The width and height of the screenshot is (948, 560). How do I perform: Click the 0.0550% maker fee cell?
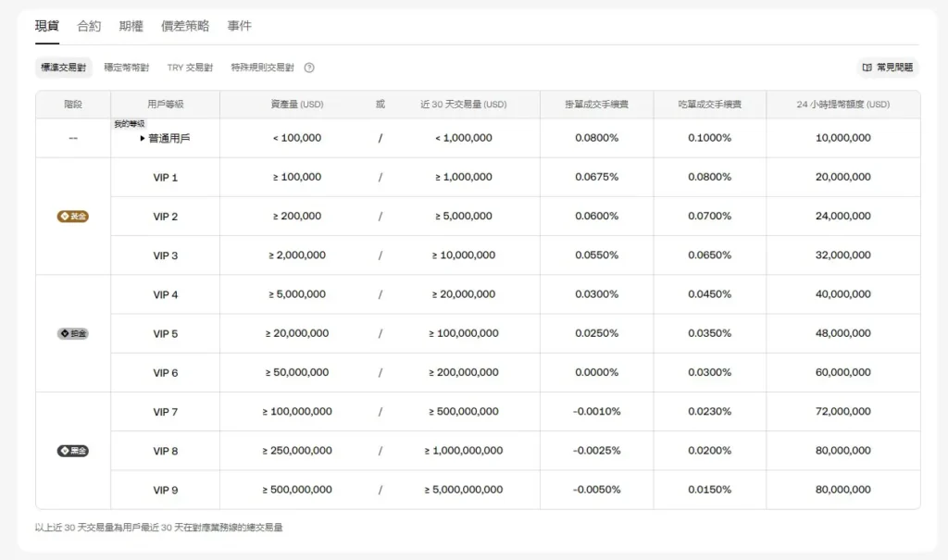597,255
